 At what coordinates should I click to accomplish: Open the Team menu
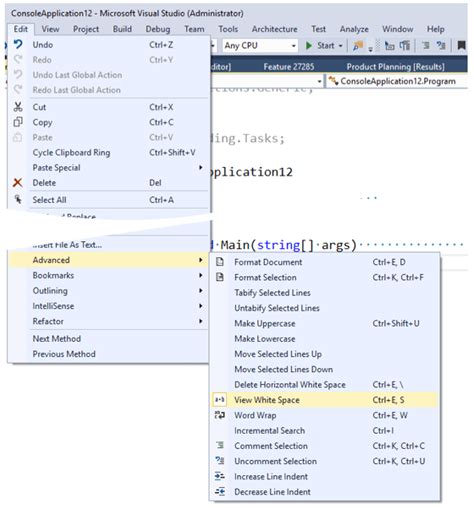(194, 29)
